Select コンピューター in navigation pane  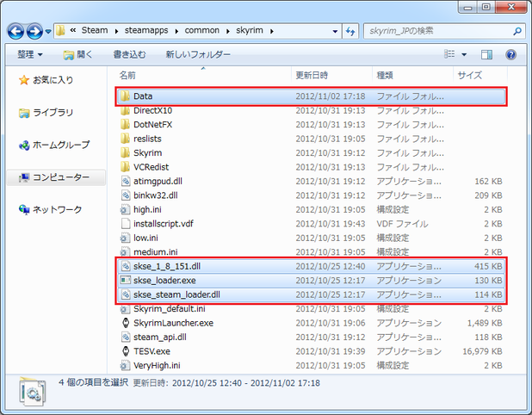(x=54, y=177)
